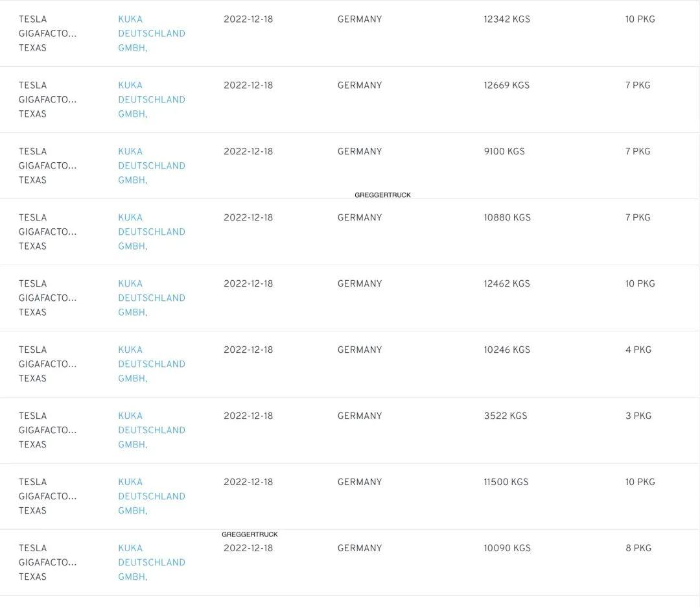
Task: Click GERMANY in the 10880 KGS row
Action: 360,218
